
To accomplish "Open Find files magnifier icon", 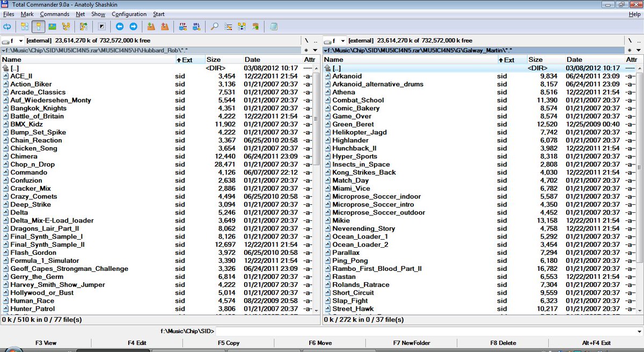I will (x=214, y=26).
